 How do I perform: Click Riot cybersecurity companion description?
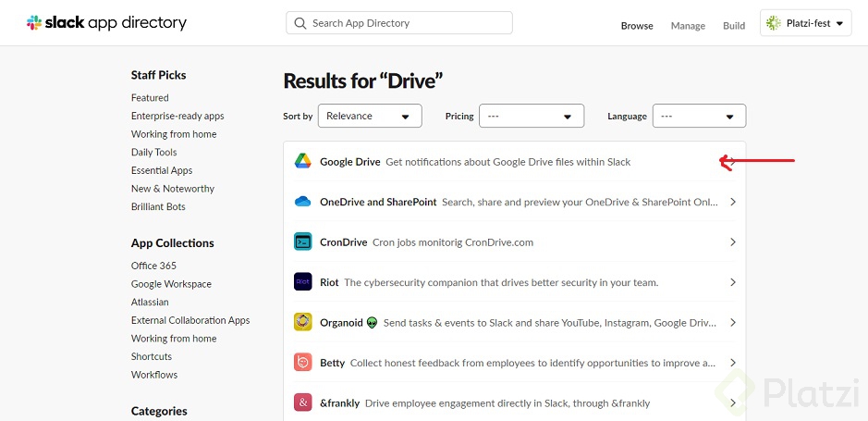pyautogui.click(x=501, y=282)
